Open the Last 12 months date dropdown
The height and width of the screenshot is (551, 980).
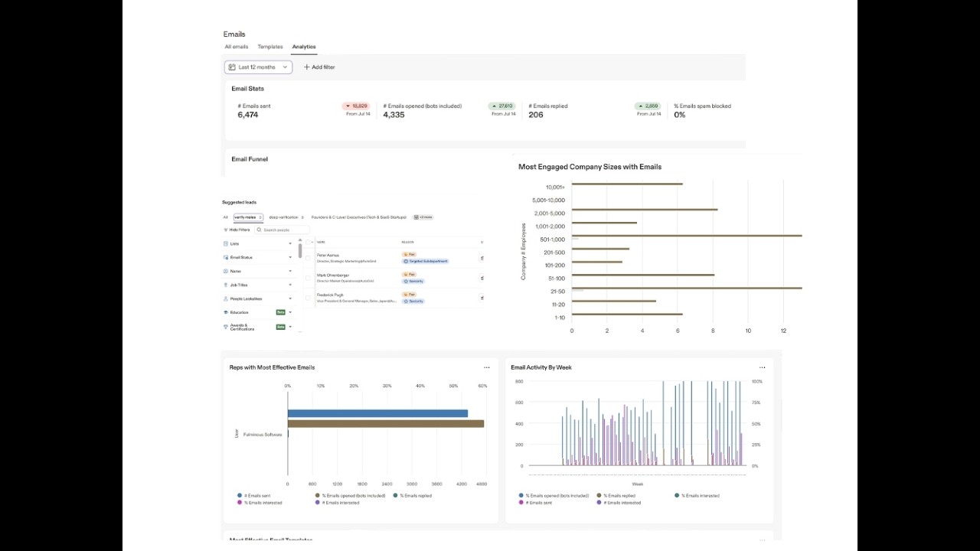[x=258, y=67]
